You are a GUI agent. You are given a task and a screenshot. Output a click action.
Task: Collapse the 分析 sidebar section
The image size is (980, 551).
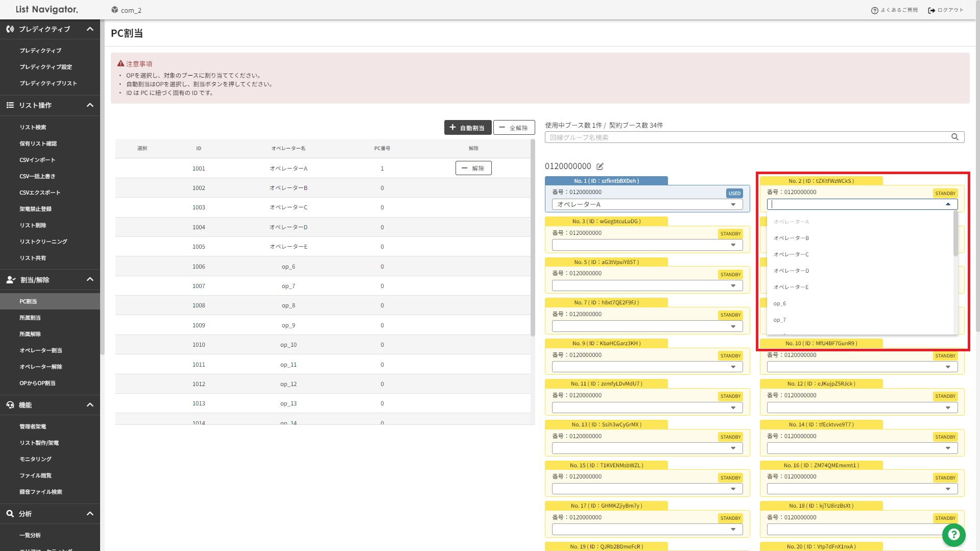click(x=90, y=514)
